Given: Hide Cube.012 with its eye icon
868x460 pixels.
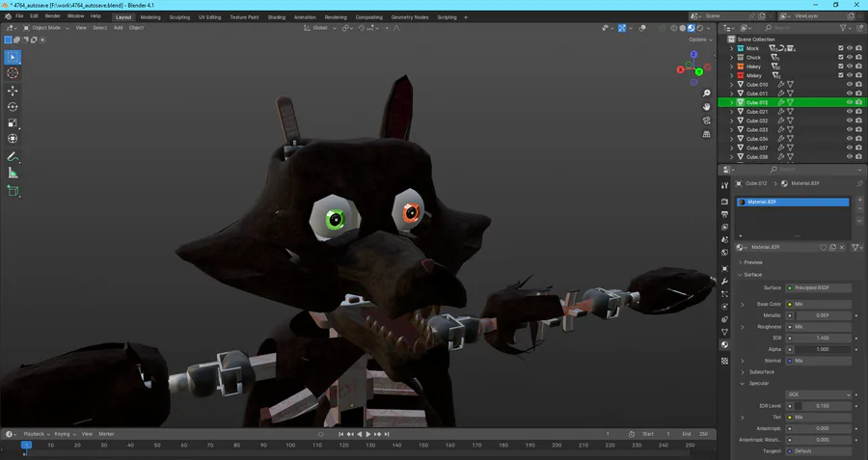Looking at the screenshot, I should pyautogui.click(x=850, y=102).
